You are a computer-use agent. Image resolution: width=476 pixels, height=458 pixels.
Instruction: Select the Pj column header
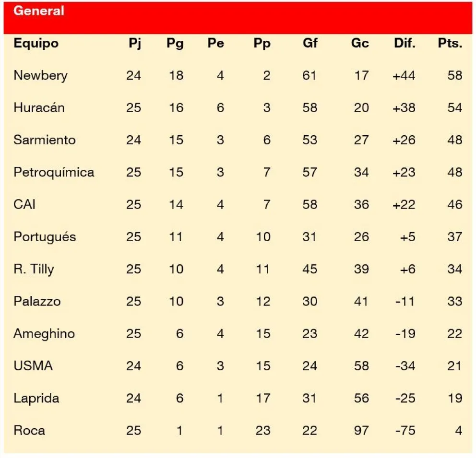pos(135,43)
